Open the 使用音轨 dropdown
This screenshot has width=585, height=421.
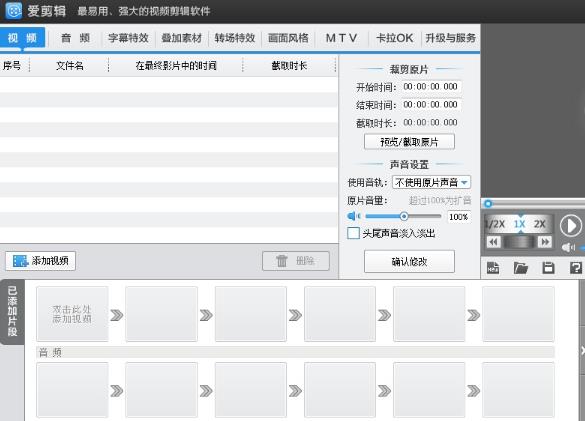tap(431, 183)
